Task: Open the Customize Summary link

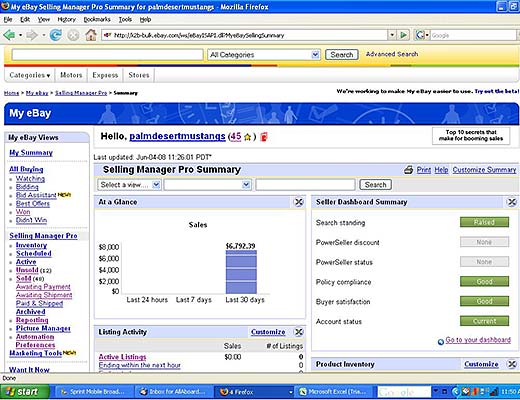Action: [x=484, y=170]
